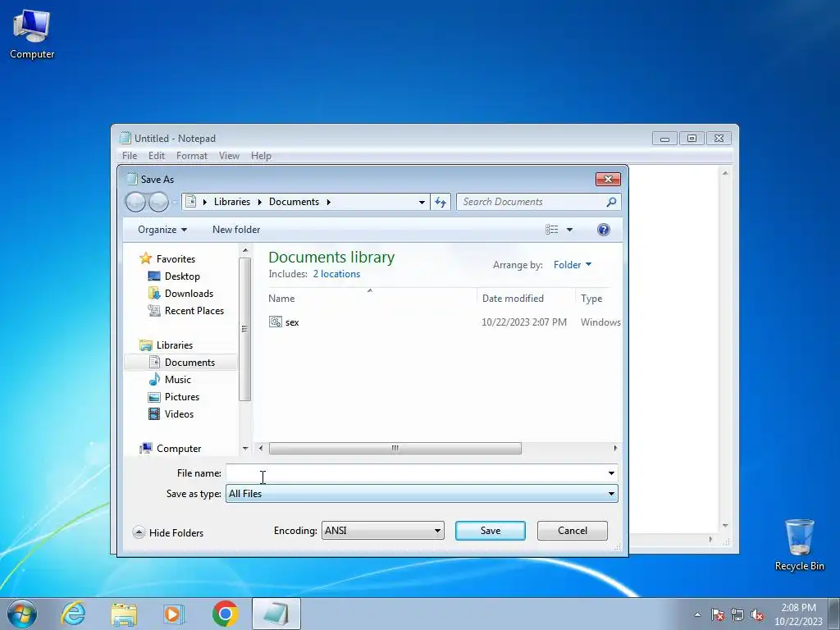Click the document icon in the address bar
This screenshot has height=630, width=840.
click(190, 202)
